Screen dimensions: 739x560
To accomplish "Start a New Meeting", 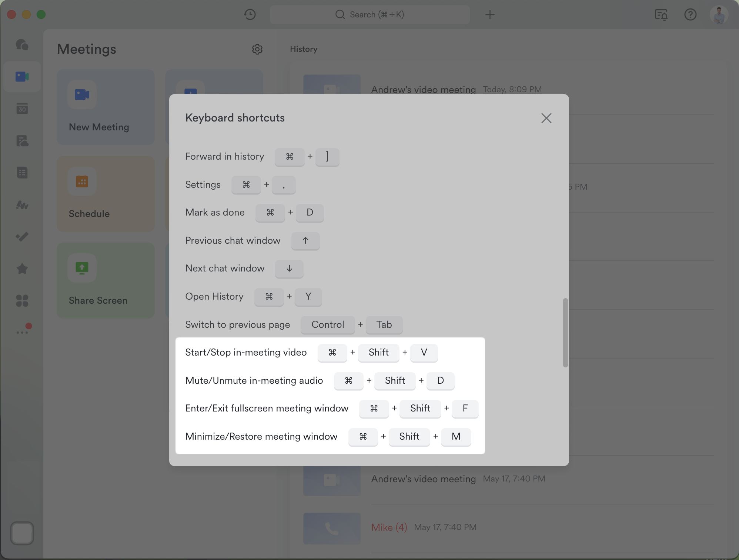I will point(105,107).
